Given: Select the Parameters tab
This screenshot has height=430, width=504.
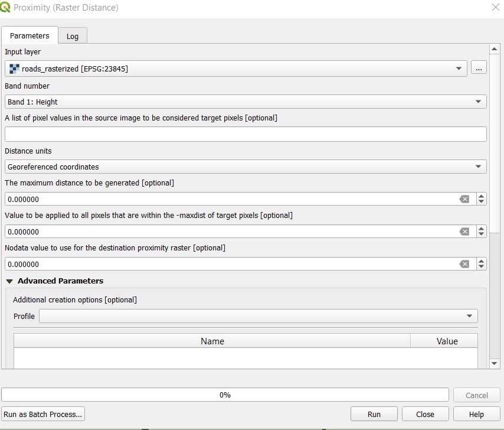Looking at the screenshot, I should (30, 35).
